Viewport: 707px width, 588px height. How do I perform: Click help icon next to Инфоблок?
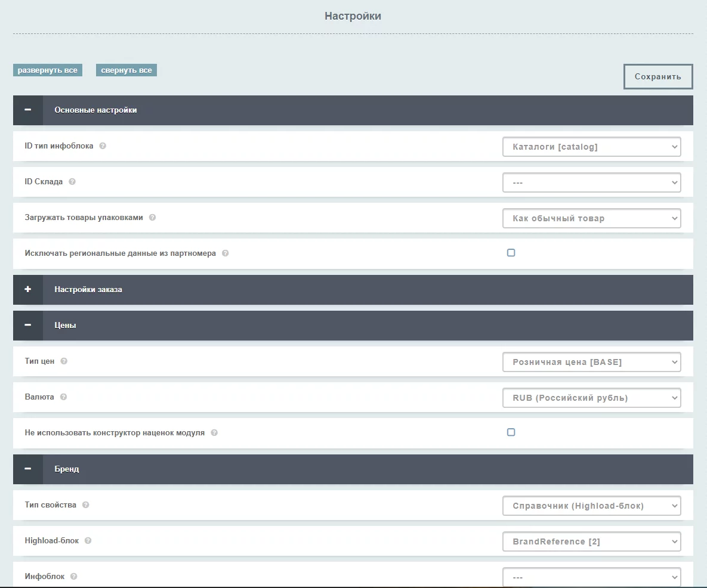(x=74, y=577)
